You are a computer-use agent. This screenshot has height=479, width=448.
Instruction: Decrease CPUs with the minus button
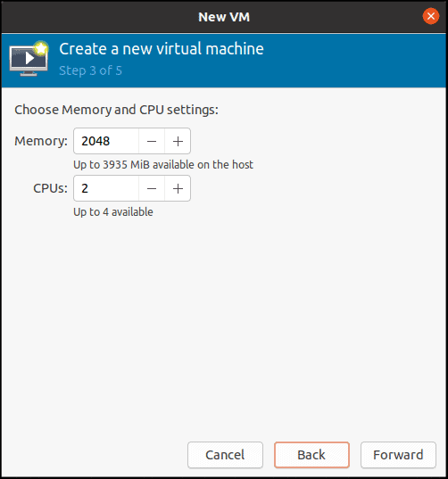click(x=152, y=188)
